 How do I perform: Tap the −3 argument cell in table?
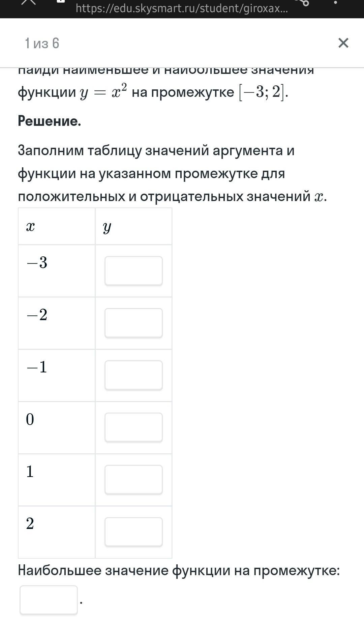[x=57, y=271]
